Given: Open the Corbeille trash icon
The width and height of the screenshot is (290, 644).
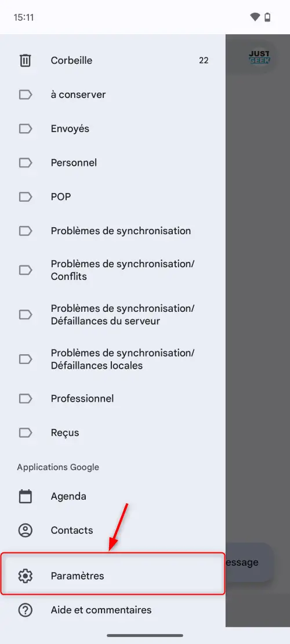Looking at the screenshot, I should coord(26,60).
